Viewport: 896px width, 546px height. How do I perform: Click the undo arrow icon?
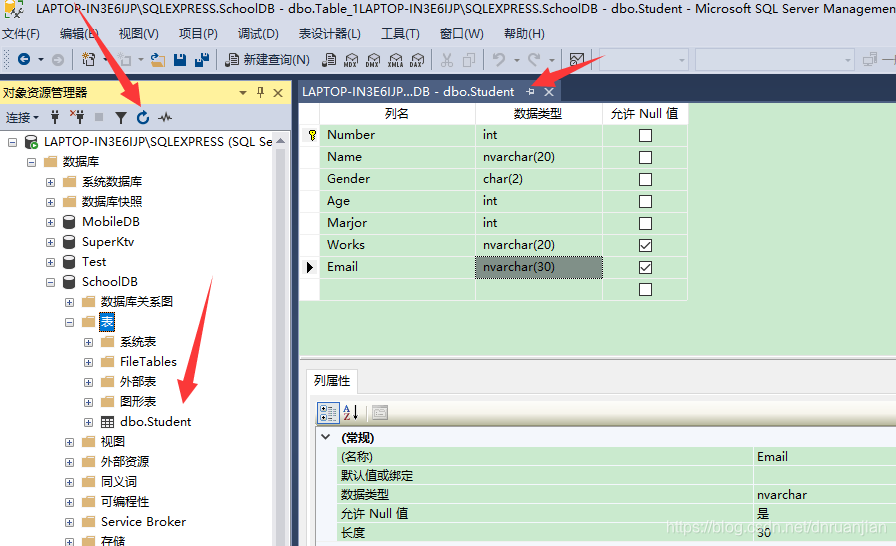pos(499,59)
